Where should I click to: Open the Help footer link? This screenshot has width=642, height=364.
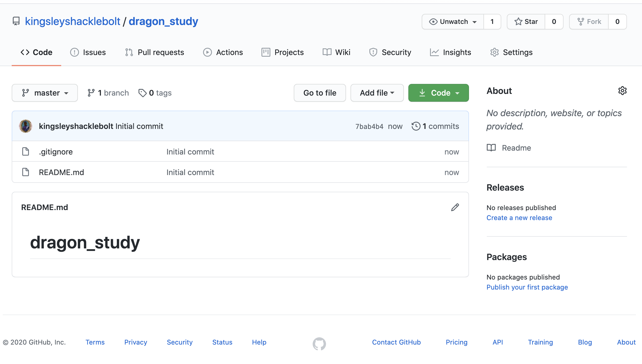[x=259, y=342]
